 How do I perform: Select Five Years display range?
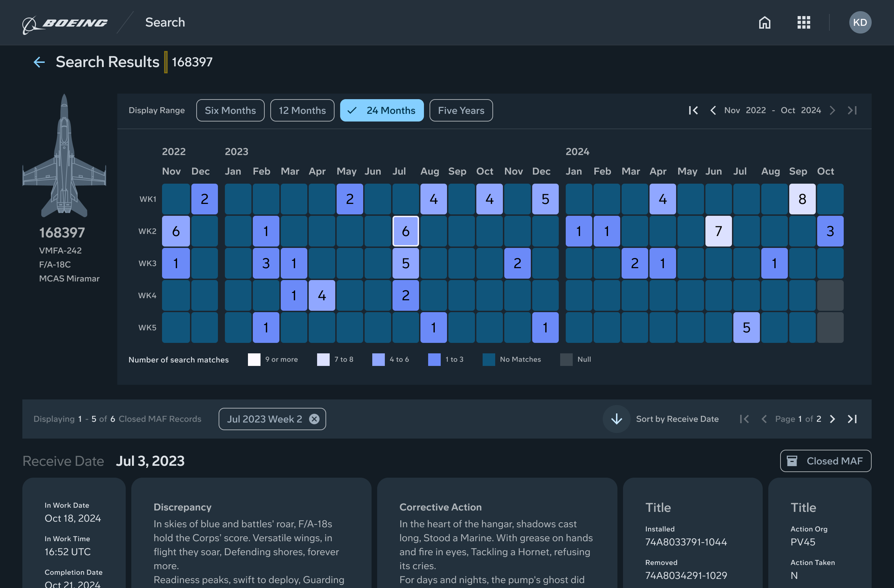(461, 110)
